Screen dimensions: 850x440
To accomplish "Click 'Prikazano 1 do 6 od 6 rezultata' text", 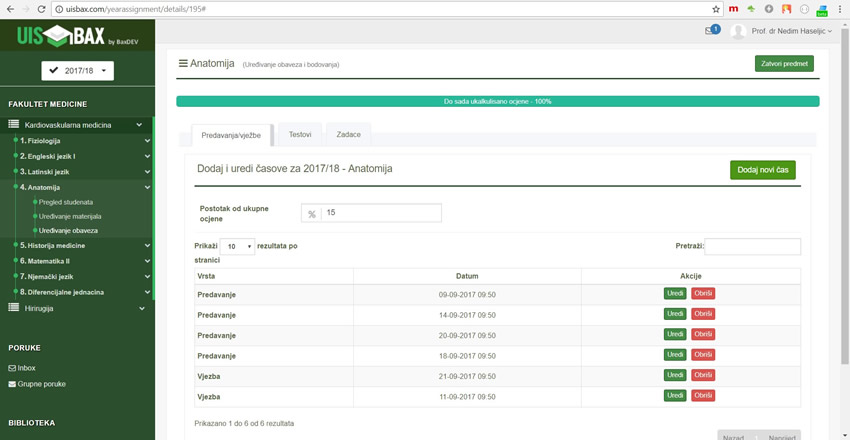I will (244, 423).
